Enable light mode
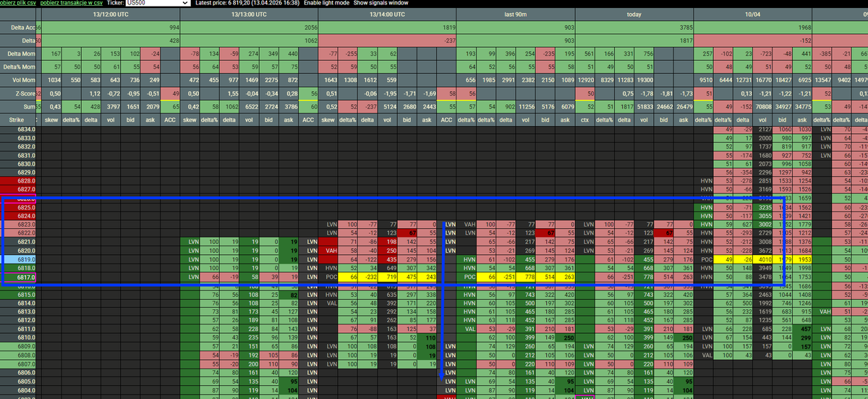This screenshot has width=868, height=399. click(326, 3)
